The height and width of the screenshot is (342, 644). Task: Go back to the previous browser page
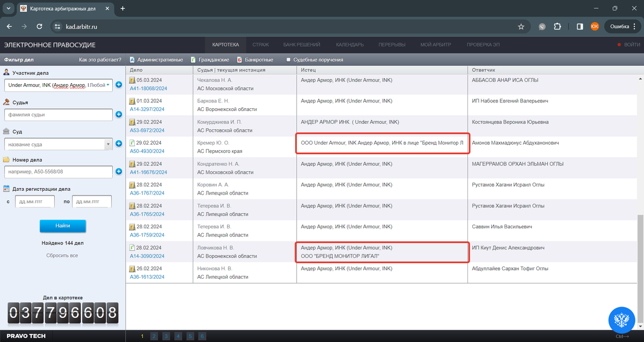(9, 26)
